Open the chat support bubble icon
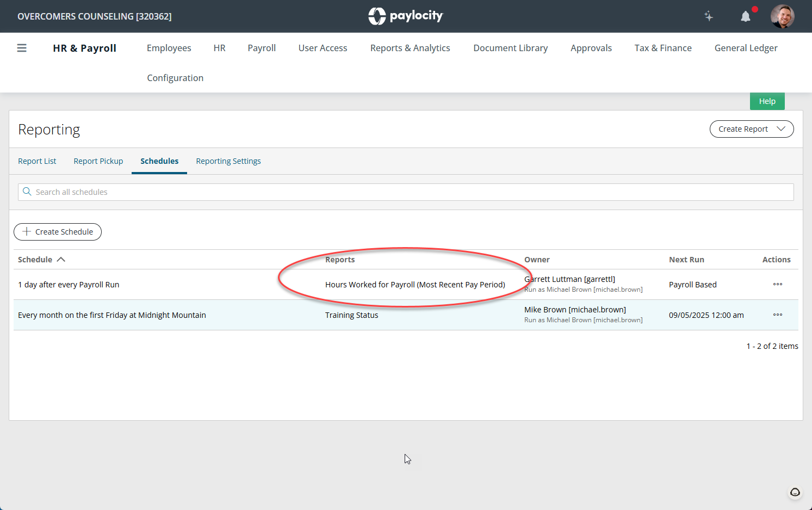Screen dimensions: 812x510 pyautogui.click(x=795, y=492)
